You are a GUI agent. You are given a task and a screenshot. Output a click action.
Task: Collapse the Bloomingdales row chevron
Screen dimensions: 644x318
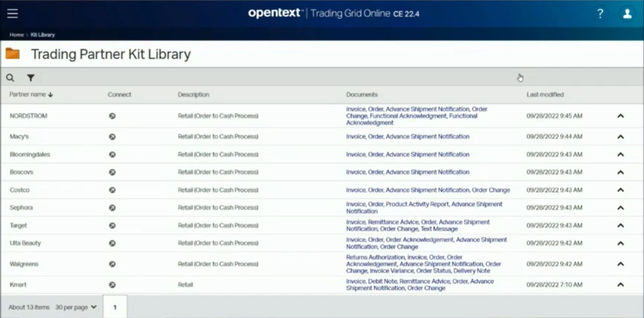pyautogui.click(x=621, y=155)
